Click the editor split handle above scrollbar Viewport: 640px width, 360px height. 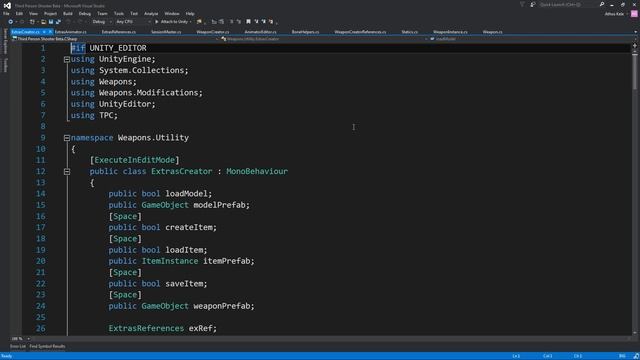point(635,45)
